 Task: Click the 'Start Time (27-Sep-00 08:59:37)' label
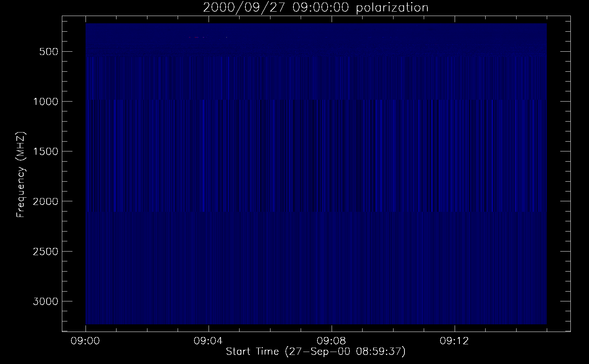pos(316,352)
